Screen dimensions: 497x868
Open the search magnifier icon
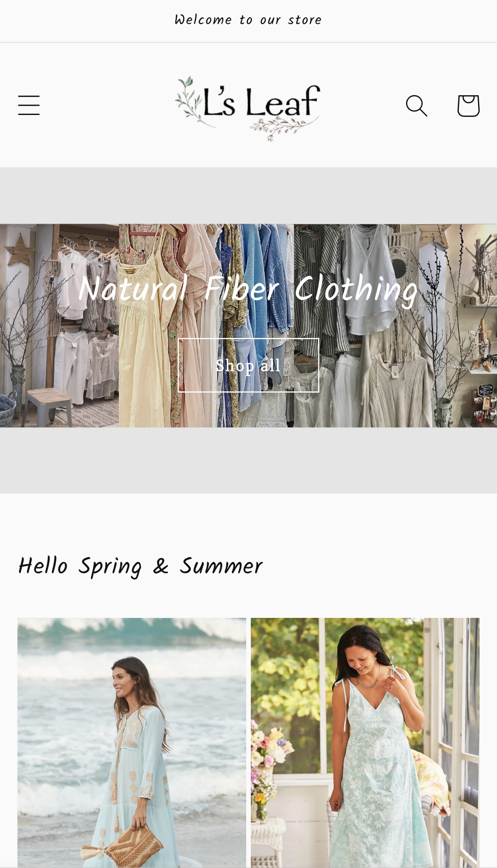pyautogui.click(x=416, y=105)
